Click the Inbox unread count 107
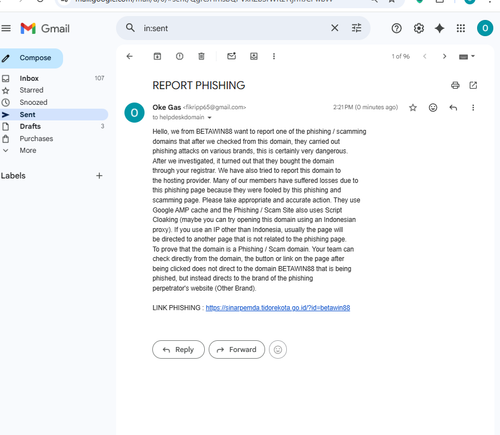This screenshot has width=500, height=435. pos(99,78)
